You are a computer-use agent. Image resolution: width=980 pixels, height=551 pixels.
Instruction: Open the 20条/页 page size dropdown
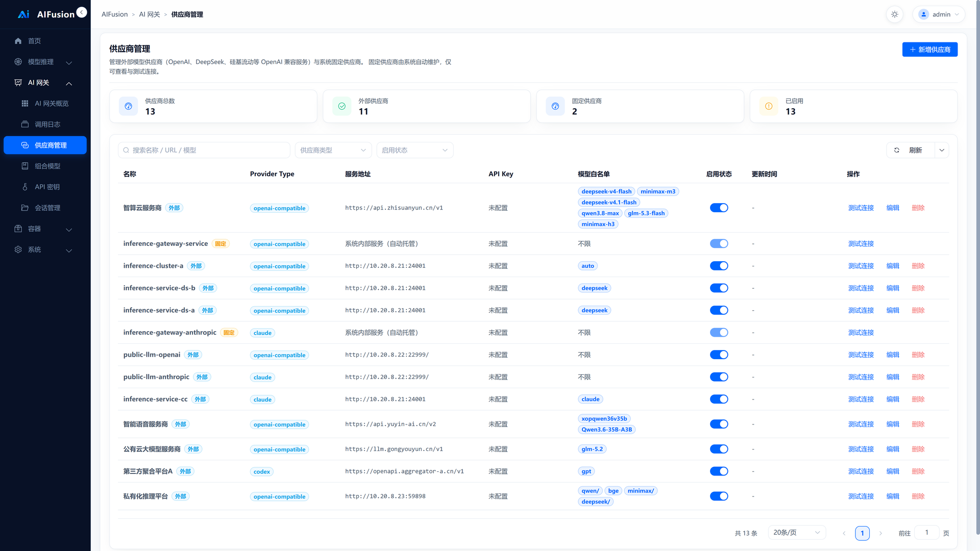coord(797,533)
